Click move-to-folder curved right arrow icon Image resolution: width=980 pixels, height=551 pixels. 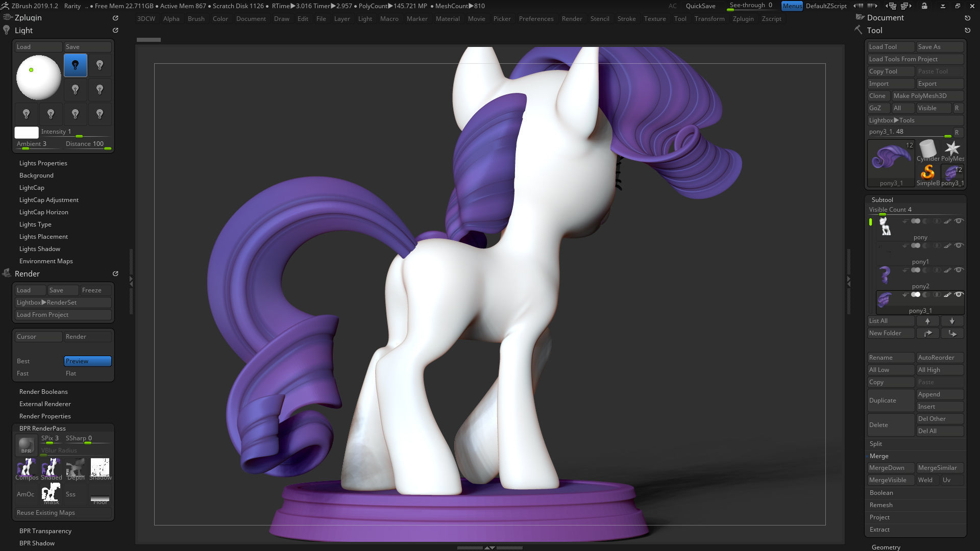[x=927, y=333]
